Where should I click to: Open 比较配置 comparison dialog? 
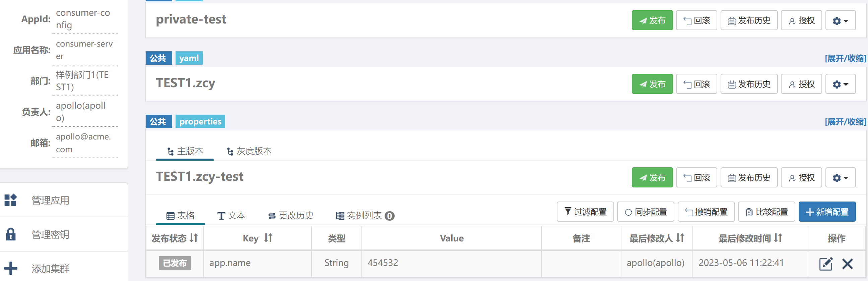coord(766,212)
